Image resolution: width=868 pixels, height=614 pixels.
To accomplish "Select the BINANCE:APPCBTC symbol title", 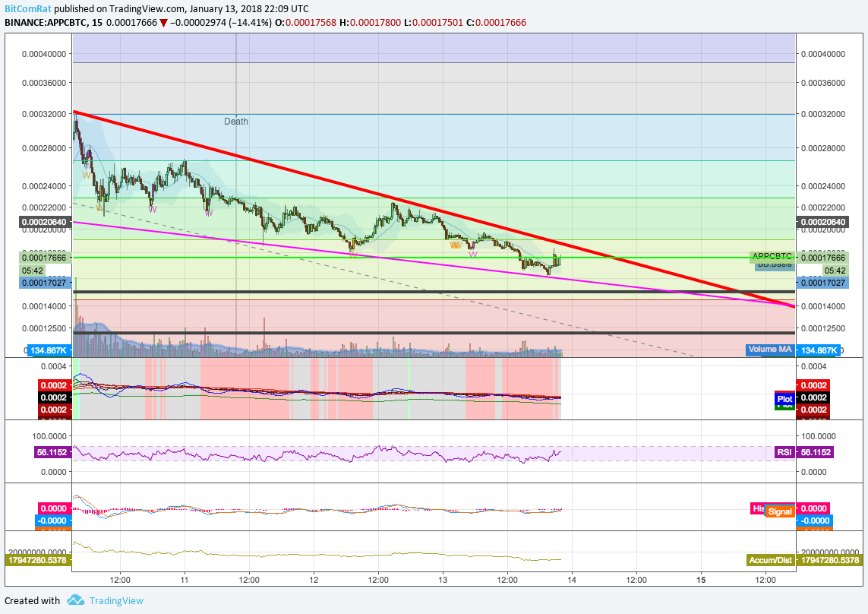I will [x=46, y=23].
